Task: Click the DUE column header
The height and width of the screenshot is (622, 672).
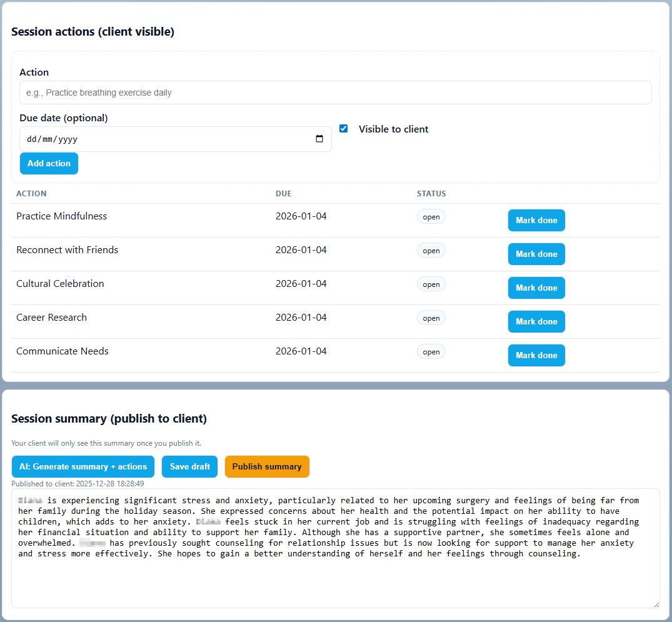Action: [x=283, y=194]
